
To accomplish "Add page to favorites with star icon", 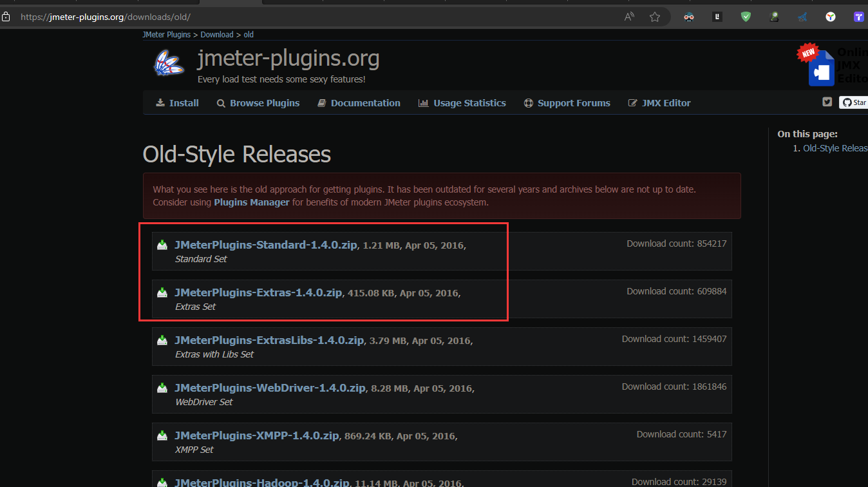I will [x=655, y=17].
